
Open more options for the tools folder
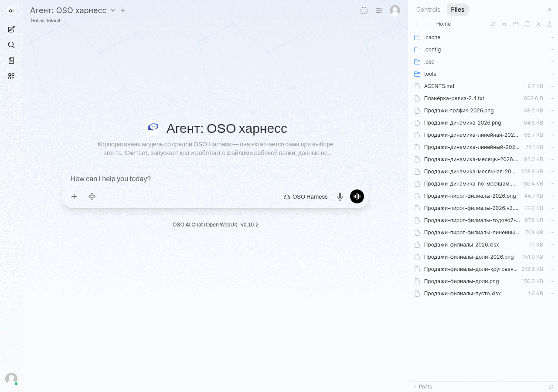coord(552,74)
